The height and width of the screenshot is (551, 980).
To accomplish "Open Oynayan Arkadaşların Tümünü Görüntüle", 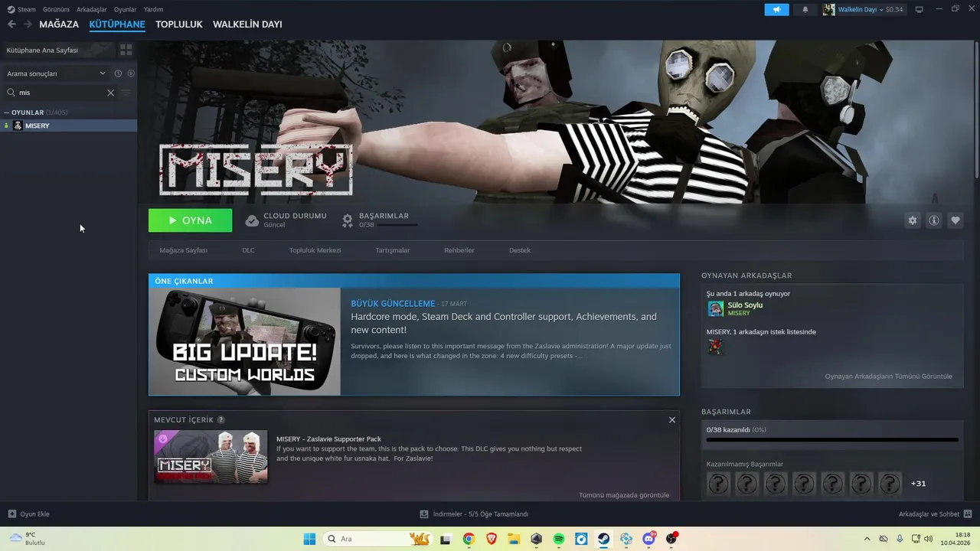I will click(x=889, y=377).
